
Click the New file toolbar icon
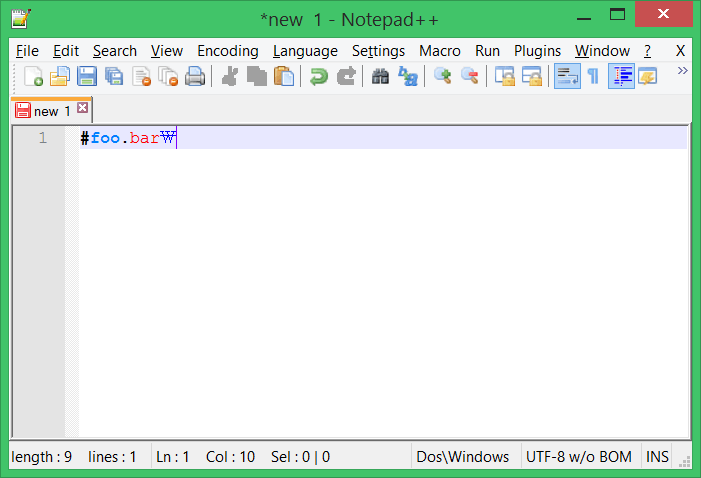(x=33, y=76)
